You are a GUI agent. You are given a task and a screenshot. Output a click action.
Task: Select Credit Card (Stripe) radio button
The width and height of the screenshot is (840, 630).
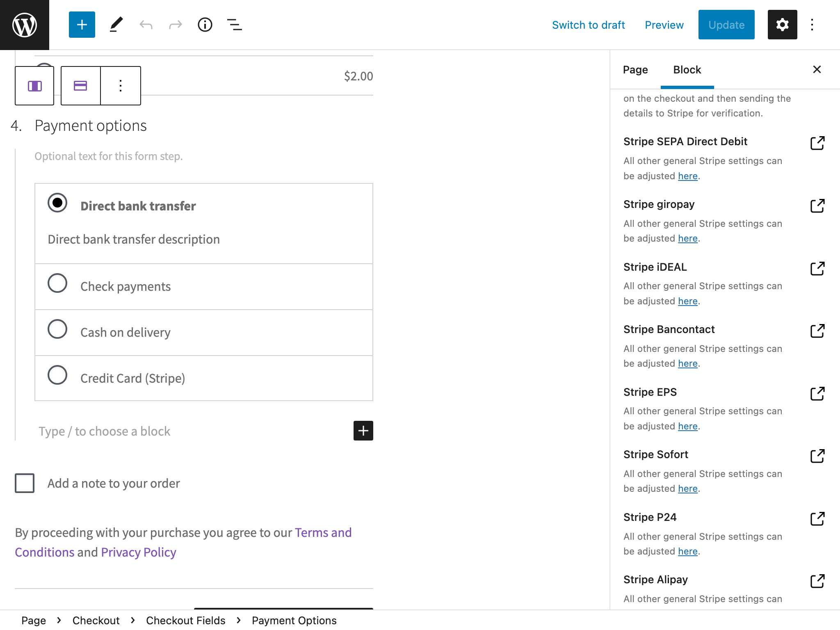pos(57,375)
